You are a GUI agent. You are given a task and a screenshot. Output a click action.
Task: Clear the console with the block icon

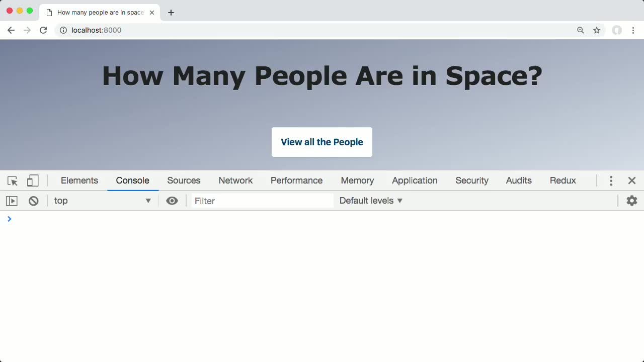click(x=34, y=201)
